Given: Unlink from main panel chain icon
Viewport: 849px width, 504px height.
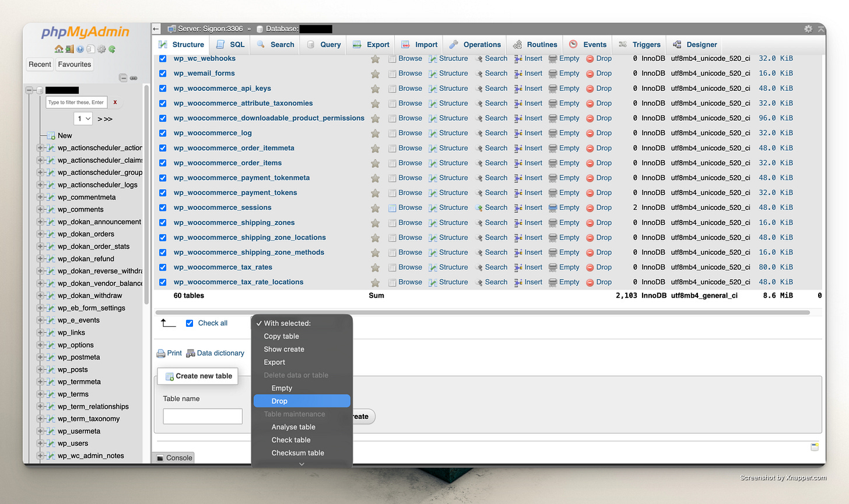Looking at the screenshot, I should pyautogui.click(x=134, y=77).
